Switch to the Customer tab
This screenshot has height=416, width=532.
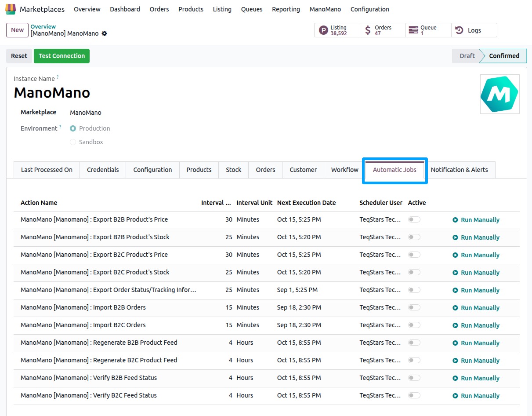point(303,170)
